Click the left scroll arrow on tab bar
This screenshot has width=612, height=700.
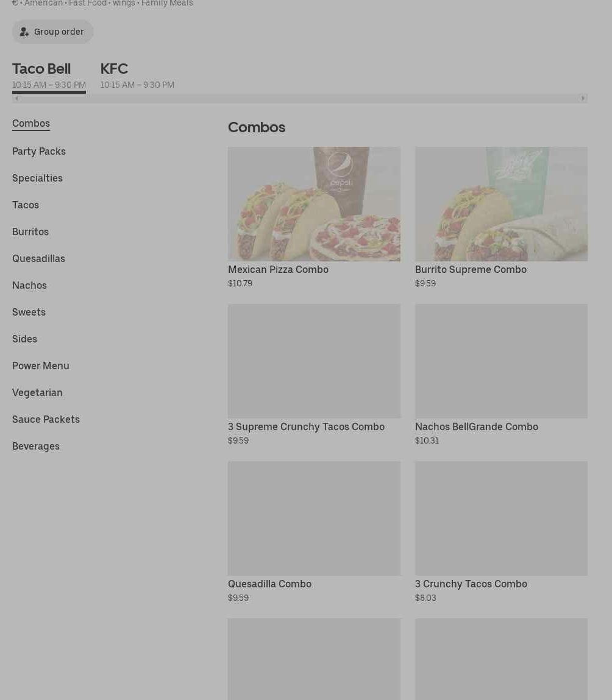pyautogui.click(x=16, y=98)
